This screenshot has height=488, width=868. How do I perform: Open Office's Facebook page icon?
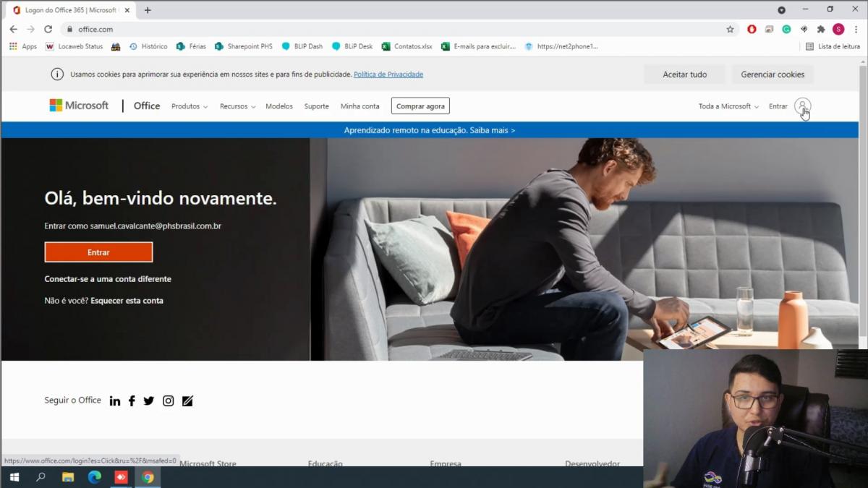tap(132, 401)
